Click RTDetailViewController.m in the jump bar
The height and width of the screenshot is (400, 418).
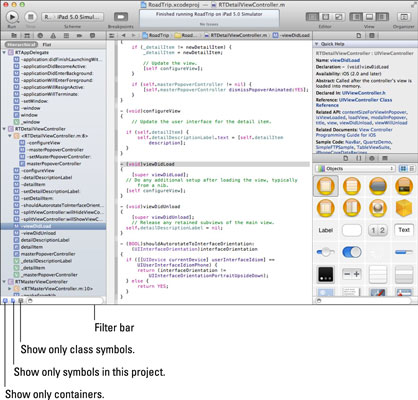[236, 35]
